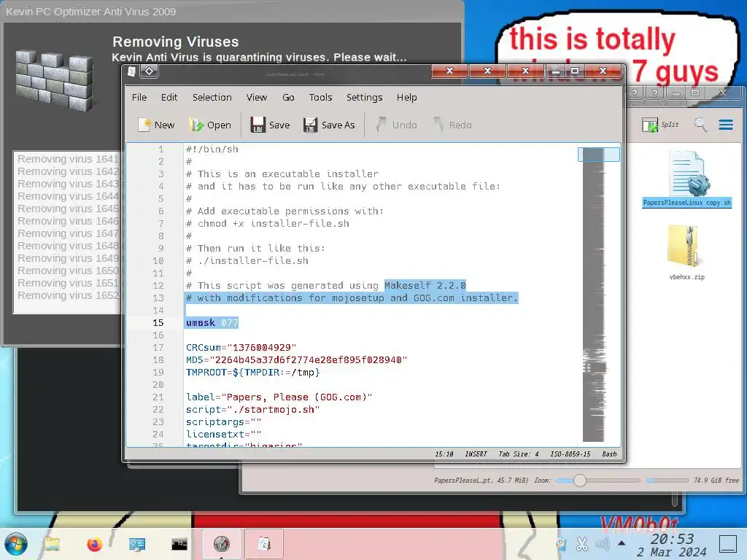Open the Settings menu
Viewport: 747px width, 560px height.
coord(364,97)
